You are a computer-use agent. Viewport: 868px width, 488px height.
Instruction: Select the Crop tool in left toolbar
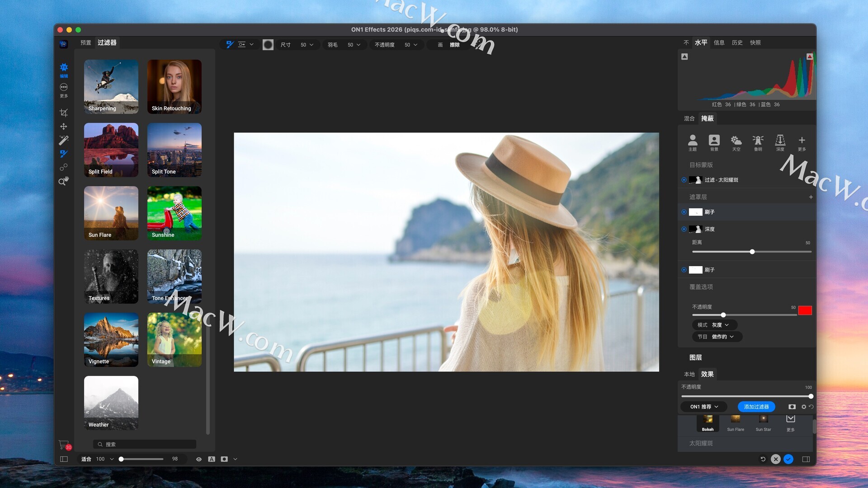click(64, 113)
